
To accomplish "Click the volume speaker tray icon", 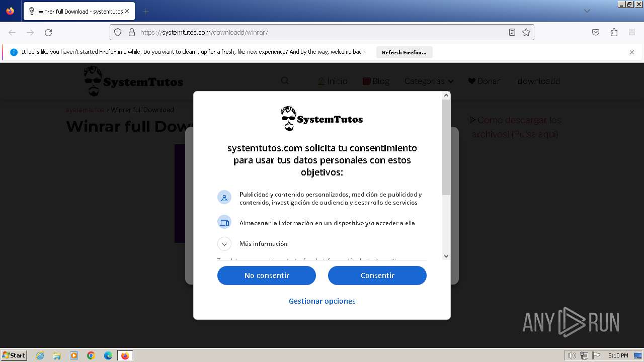I will [x=572, y=355].
